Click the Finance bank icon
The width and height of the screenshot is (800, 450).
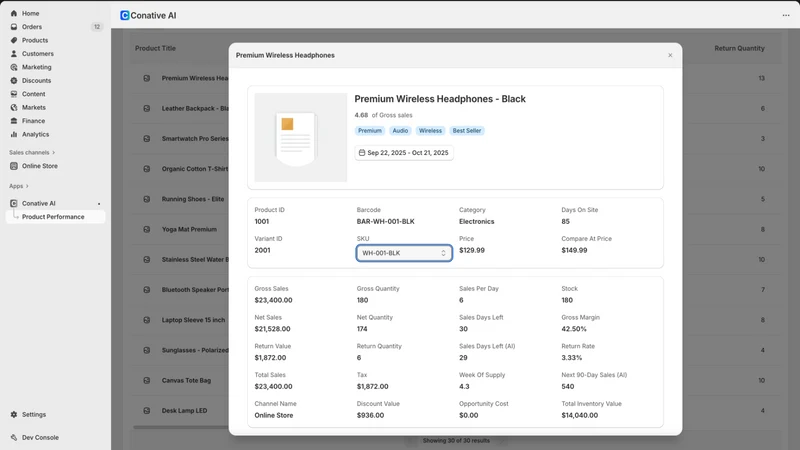click(x=14, y=121)
